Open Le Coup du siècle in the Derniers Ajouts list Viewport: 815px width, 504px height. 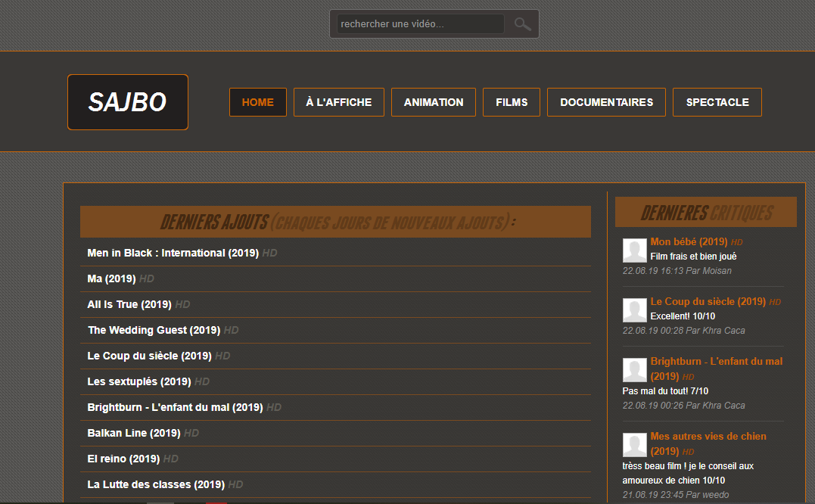149,356
